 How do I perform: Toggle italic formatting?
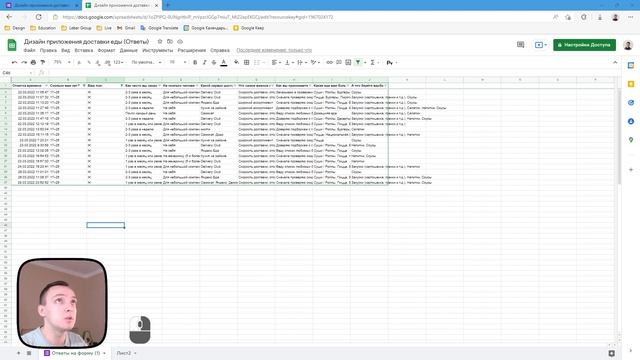[x=204, y=62]
